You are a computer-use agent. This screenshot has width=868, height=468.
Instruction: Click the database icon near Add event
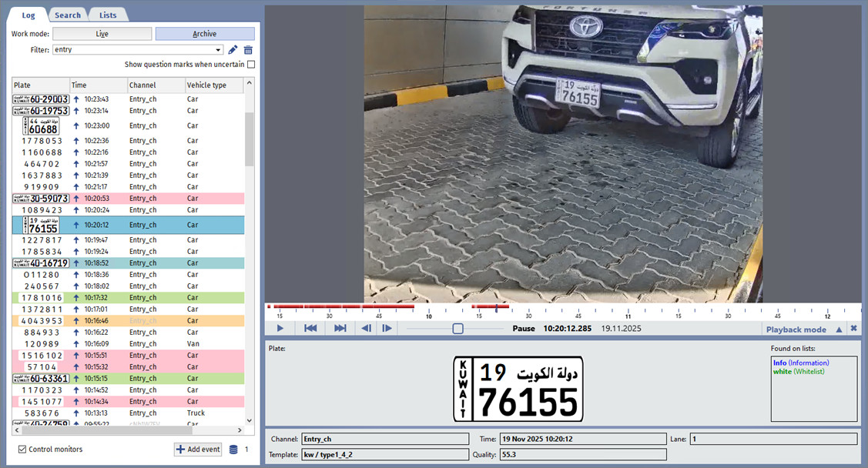click(x=233, y=450)
